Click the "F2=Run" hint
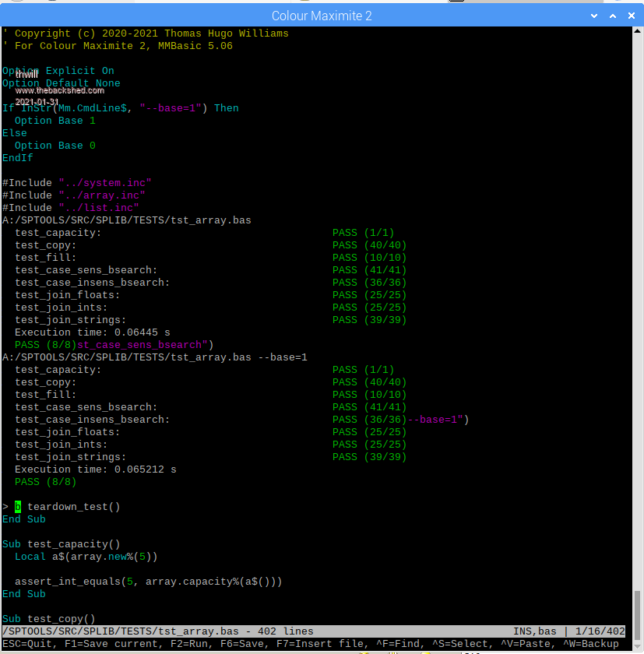 pos(189,644)
